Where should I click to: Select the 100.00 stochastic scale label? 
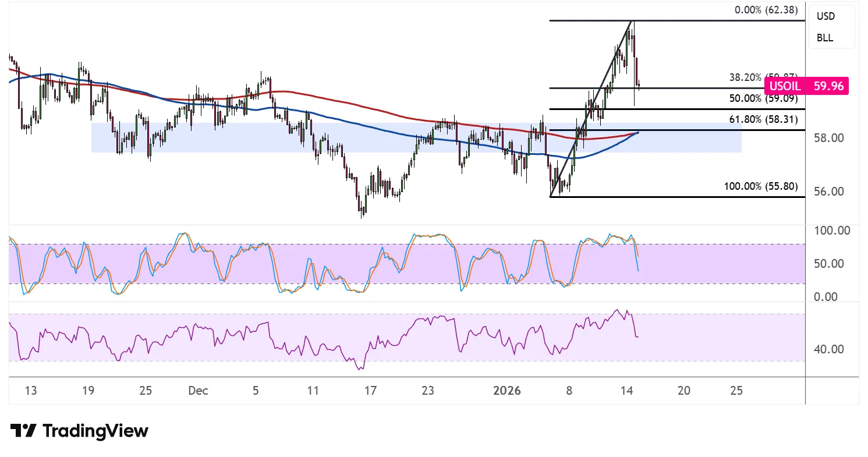pos(831,231)
